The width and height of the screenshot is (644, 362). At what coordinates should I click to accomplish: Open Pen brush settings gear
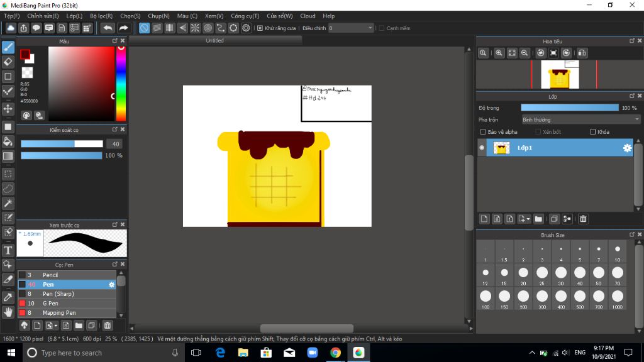(x=111, y=285)
